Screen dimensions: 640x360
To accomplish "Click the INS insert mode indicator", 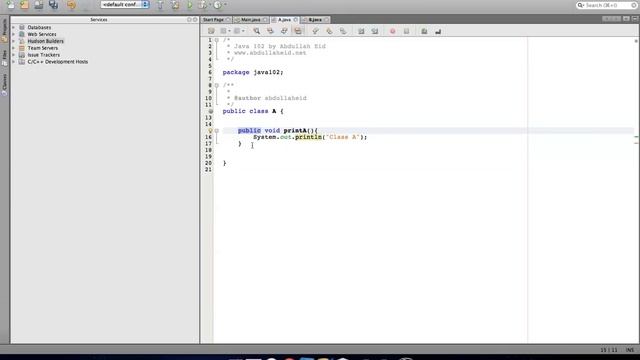I will point(630,350).
